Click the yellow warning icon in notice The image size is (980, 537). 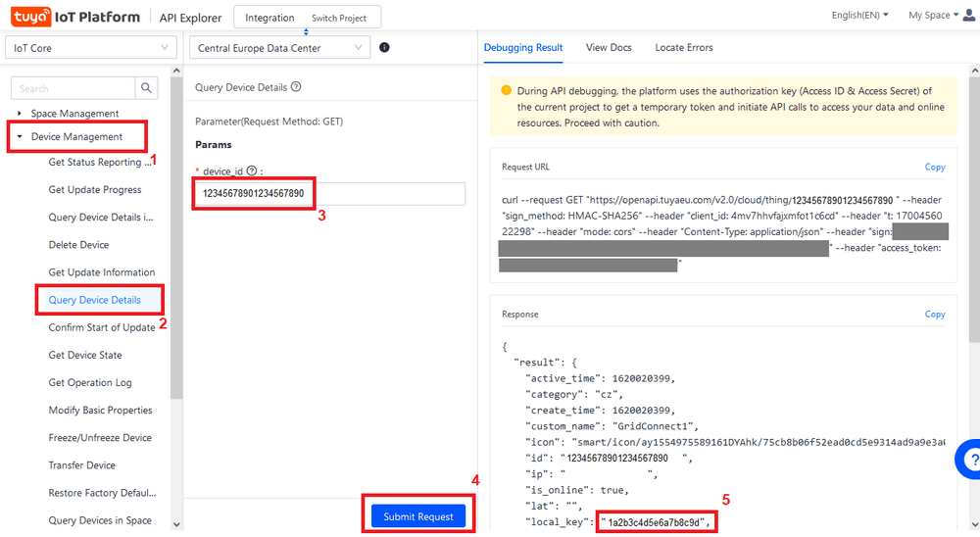point(506,91)
